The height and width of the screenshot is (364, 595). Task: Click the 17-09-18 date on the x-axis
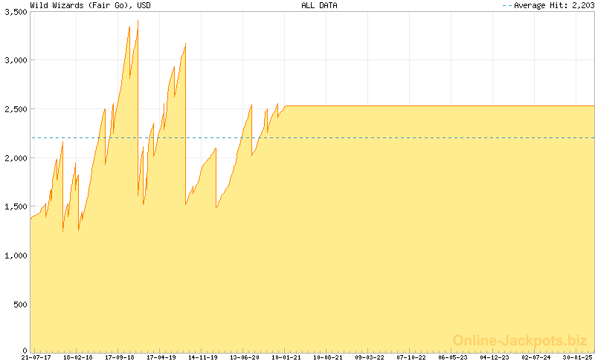coord(119,357)
